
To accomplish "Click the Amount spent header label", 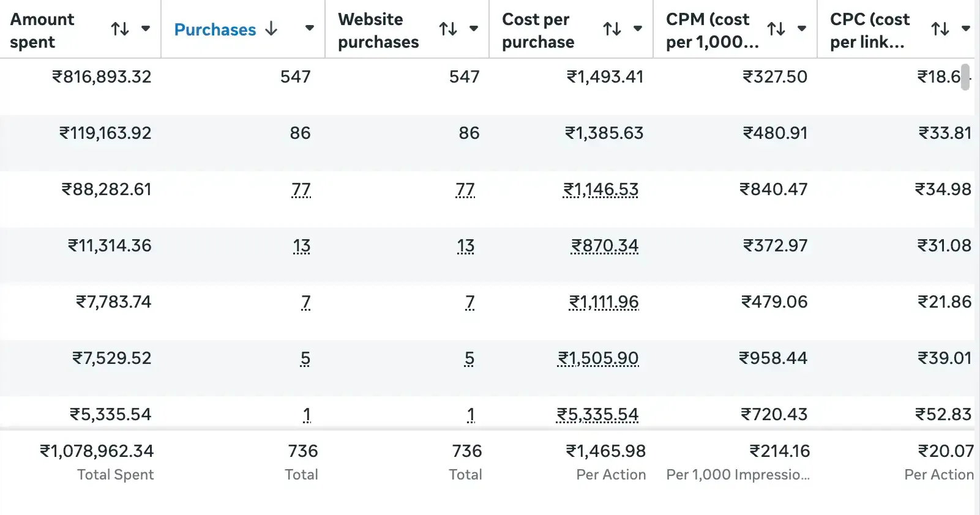I will pyautogui.click(x=42, y=31).
